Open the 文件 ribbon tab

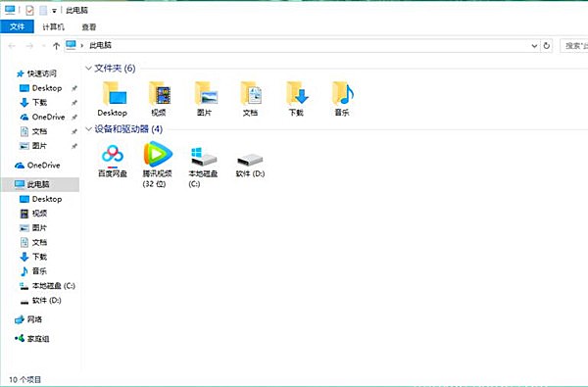tap(17, 26)
